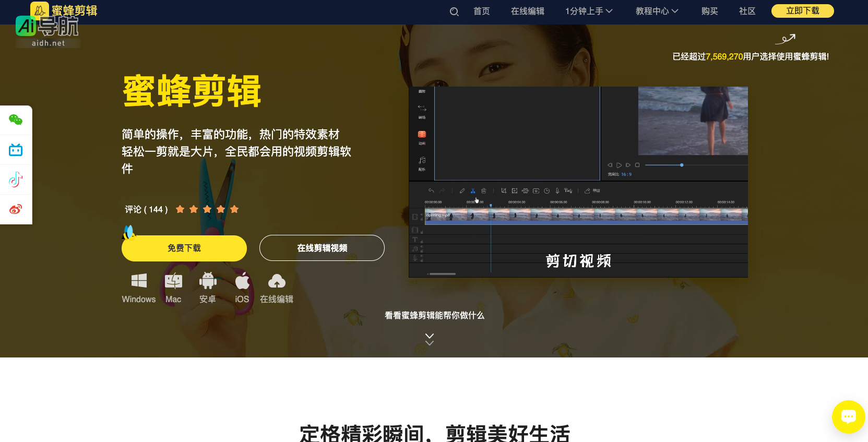Open the live chat bubble widget

848,416
